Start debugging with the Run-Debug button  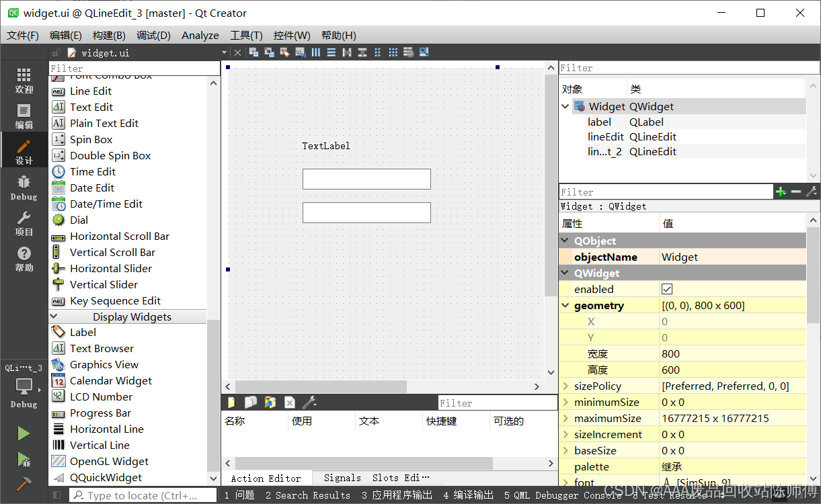[x=24, y=459]
